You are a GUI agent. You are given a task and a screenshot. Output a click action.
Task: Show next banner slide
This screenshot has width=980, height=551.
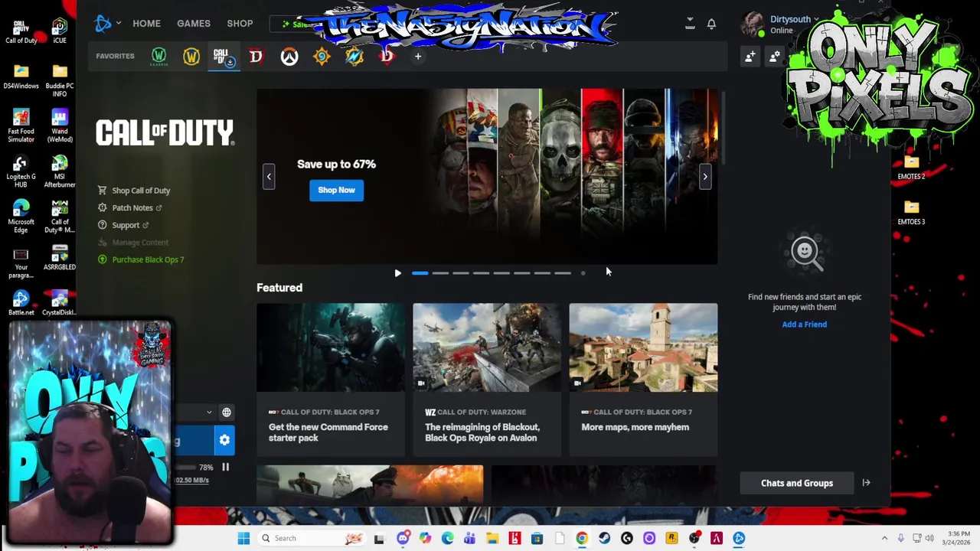(705, 177)
